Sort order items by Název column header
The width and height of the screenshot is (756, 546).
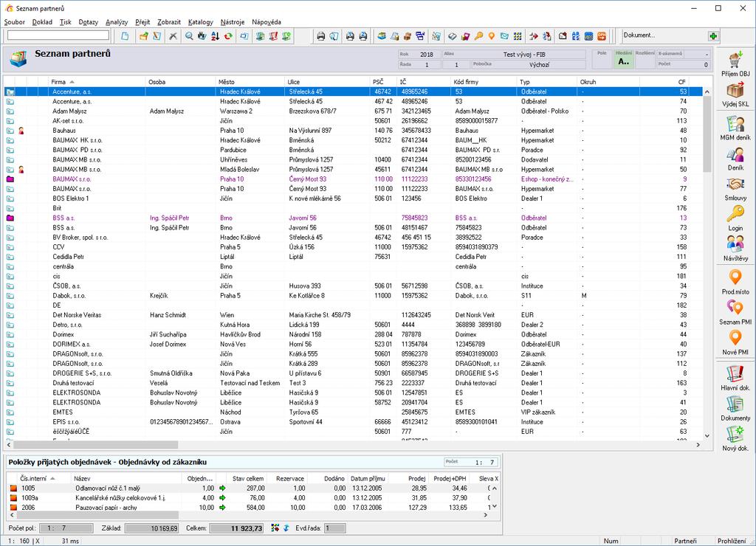(126, 479)
